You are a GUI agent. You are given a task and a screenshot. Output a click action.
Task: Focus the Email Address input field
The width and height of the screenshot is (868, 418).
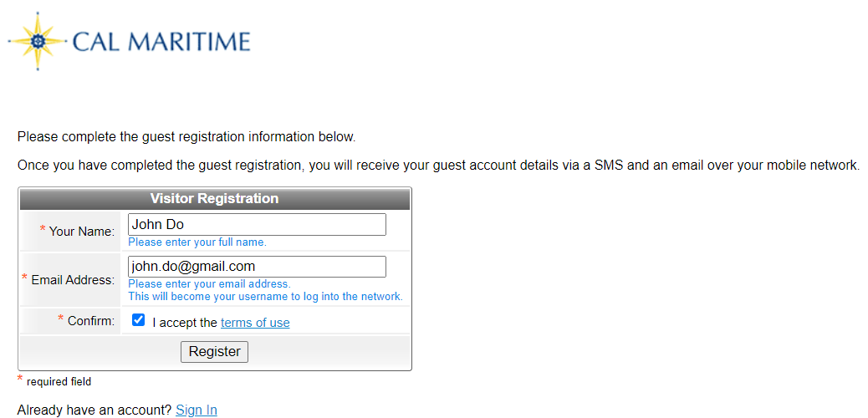pyautogui.click(x=257, y=267)
